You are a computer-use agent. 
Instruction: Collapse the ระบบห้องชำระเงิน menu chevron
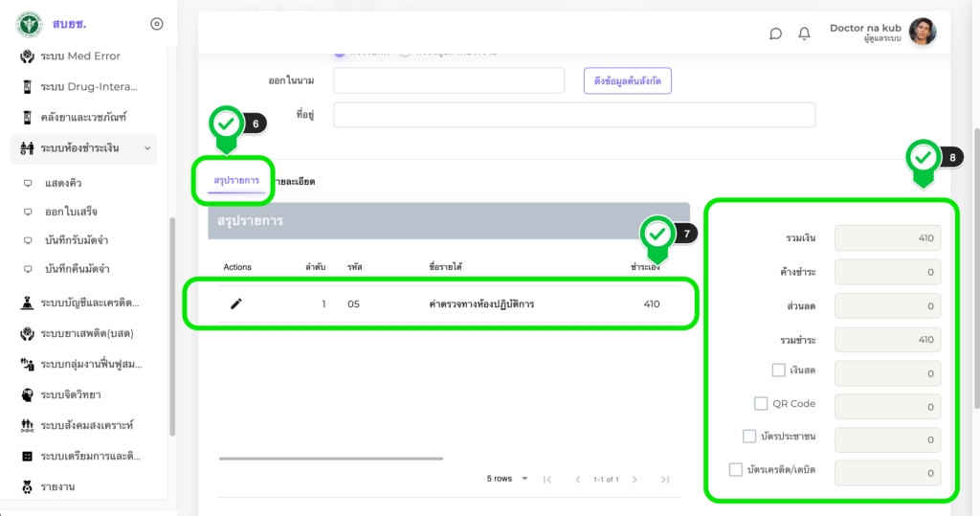coord(146,148)
